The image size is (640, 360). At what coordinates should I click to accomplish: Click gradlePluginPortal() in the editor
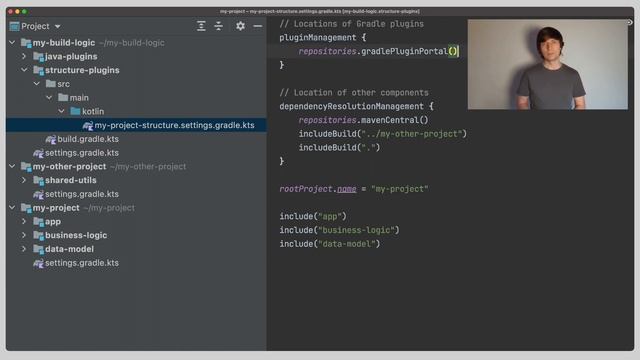pos(409,51)
